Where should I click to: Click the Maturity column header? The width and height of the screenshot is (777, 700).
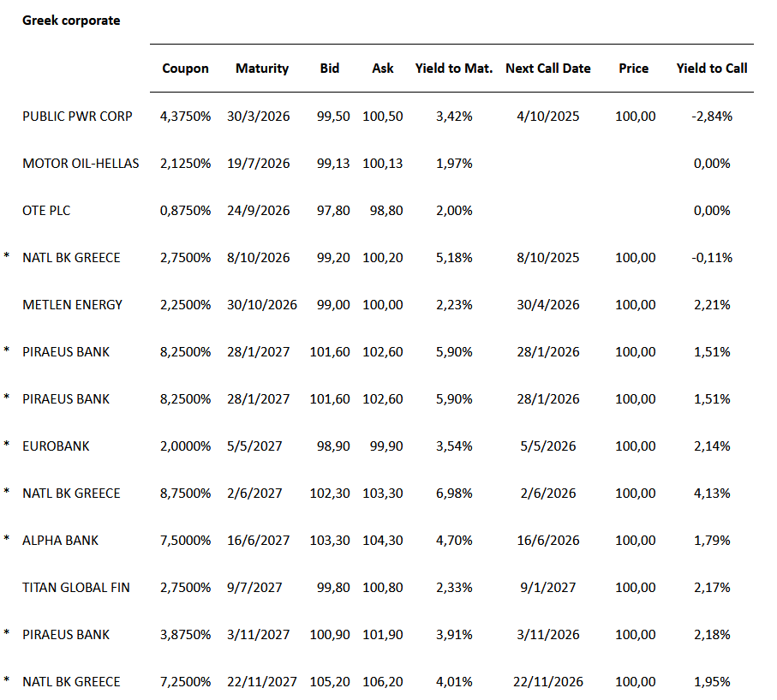pos(262,69)
